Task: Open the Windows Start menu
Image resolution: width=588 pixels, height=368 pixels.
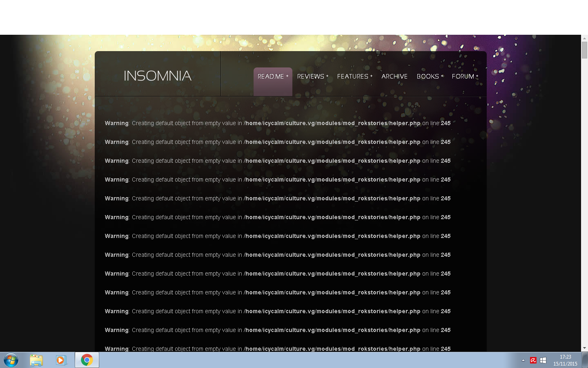Action: coord(11,360)
